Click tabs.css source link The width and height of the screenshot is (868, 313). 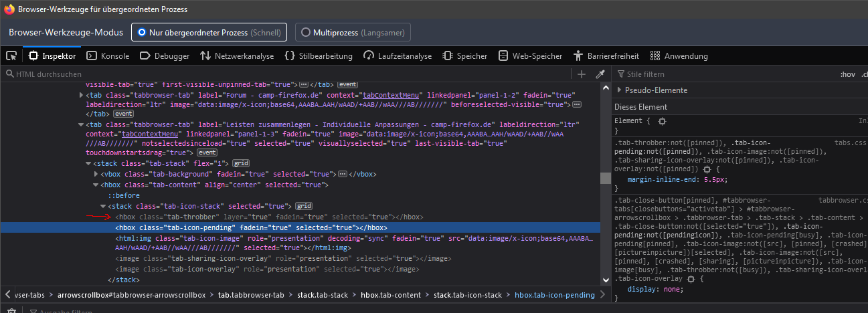[850, 142]
